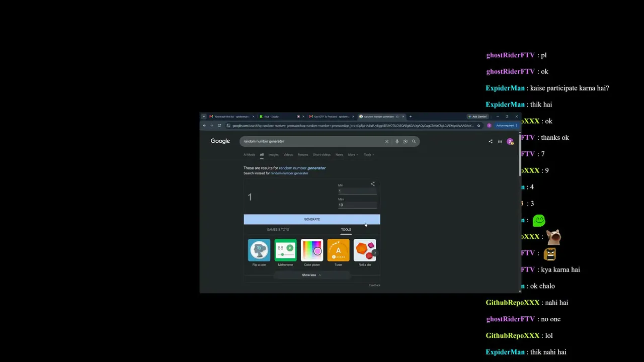The height and width of the screenshot is (362, 644).
Task: Clear the search box with the X icon
Action: pos(387,141)
